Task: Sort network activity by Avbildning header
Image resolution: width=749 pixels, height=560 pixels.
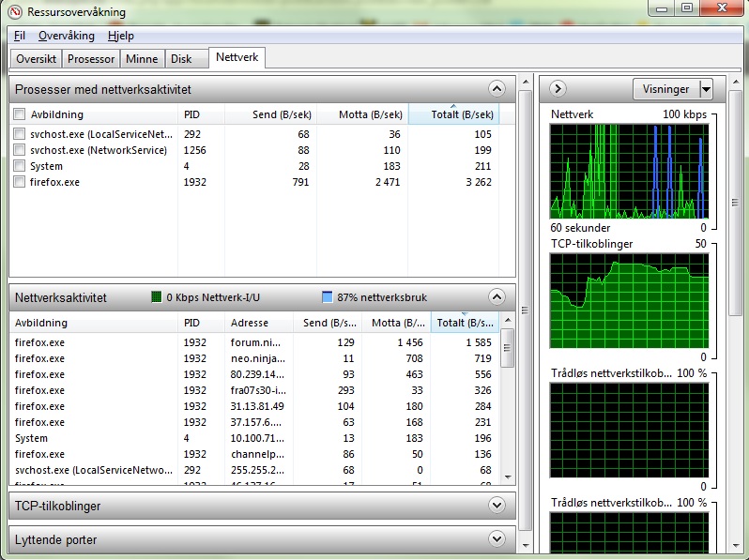Action: (93, 323)
